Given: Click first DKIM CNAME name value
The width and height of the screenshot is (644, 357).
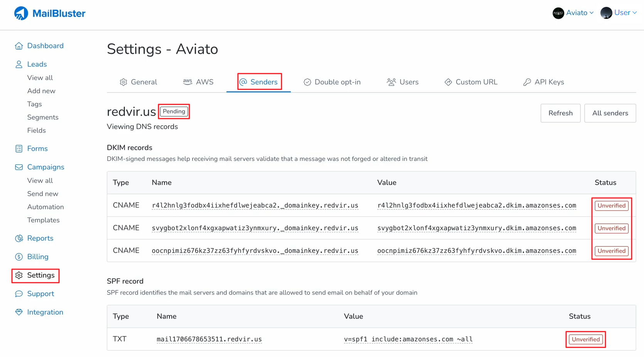Looking at the screenshot, I should [x=255, y=205].
